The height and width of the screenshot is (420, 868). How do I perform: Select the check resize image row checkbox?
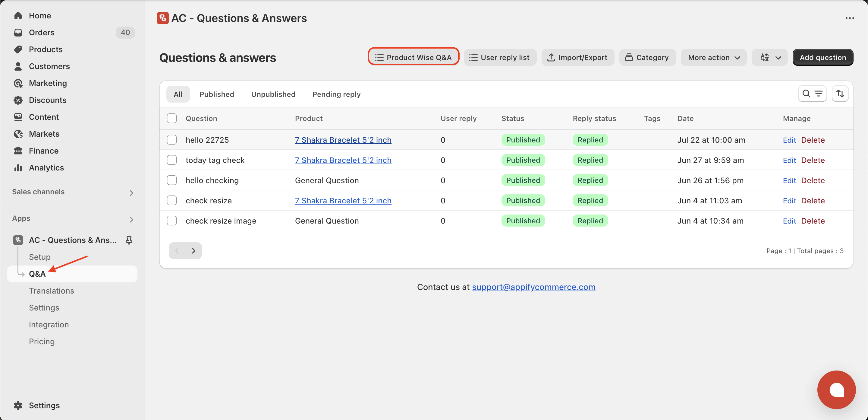tap(172, 221)
